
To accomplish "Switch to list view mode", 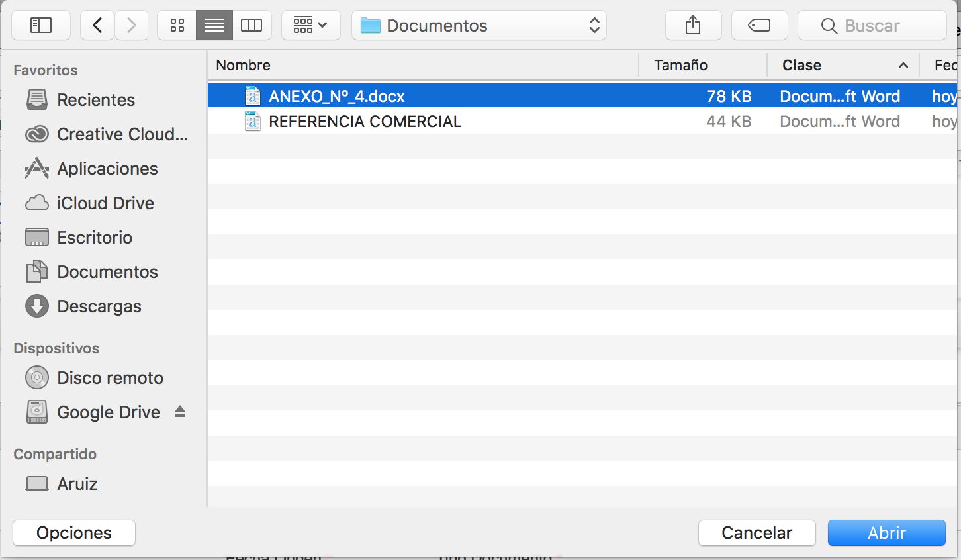I will [214, 26].
